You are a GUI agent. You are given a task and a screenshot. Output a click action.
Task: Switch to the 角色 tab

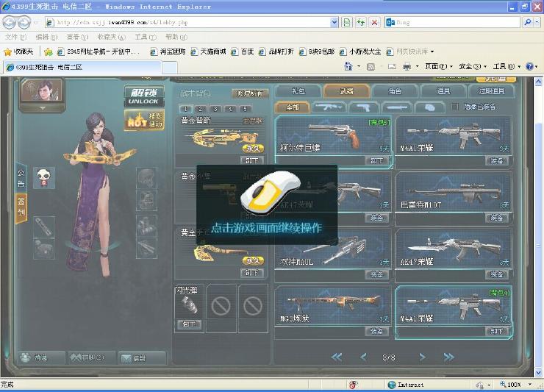click(395, 91)
